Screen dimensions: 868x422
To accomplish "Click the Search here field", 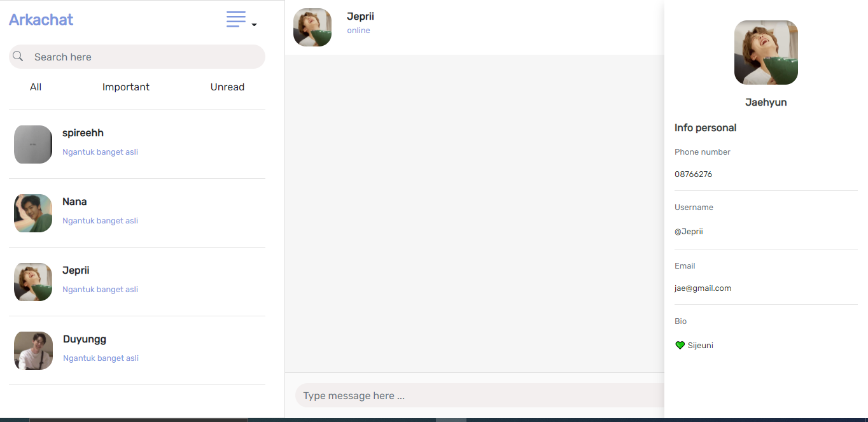I will (137, 56).
